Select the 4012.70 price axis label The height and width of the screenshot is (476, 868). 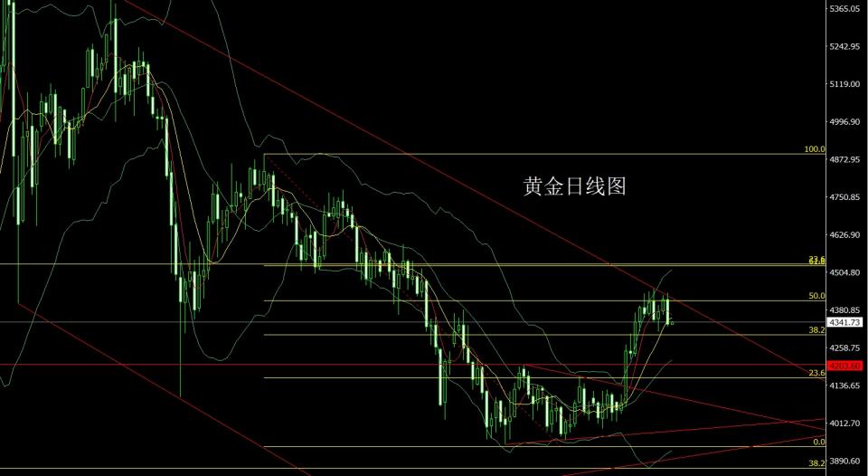point(844,424)
